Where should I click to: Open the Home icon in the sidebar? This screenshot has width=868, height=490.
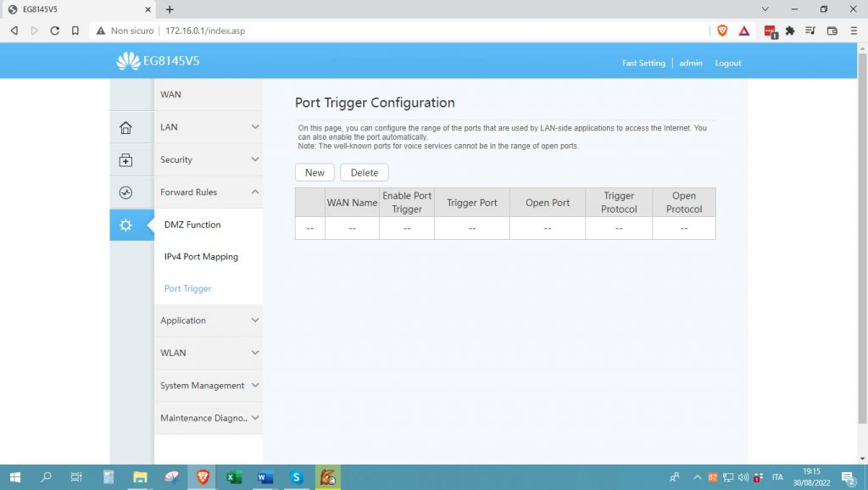(125, 126)
